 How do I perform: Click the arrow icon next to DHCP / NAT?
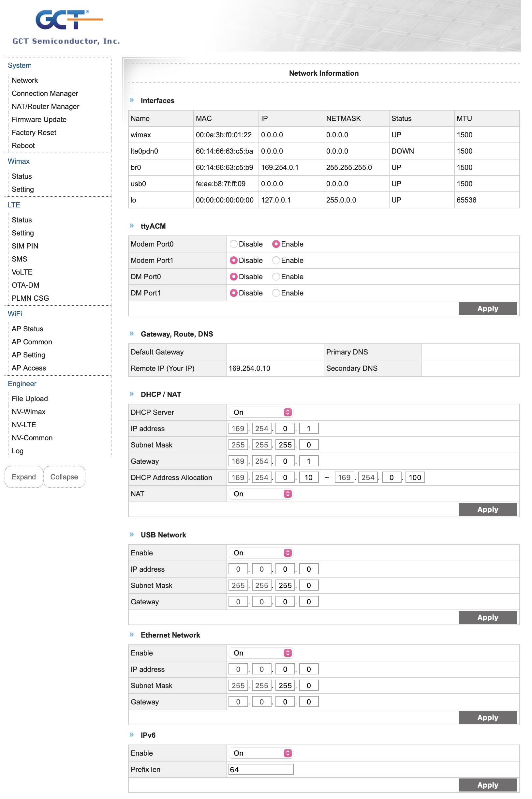coord(132,394)
